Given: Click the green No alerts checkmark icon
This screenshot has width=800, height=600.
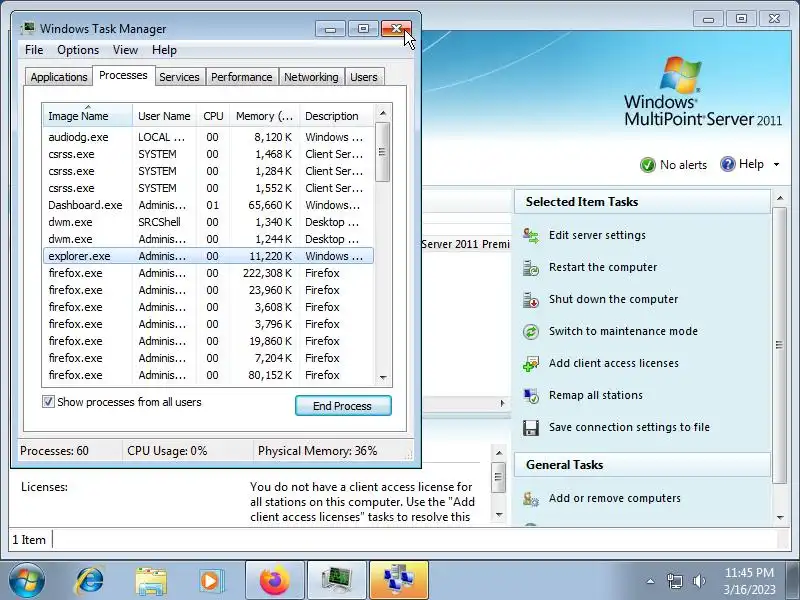Looking at the screenshot, I should [647, 165].
